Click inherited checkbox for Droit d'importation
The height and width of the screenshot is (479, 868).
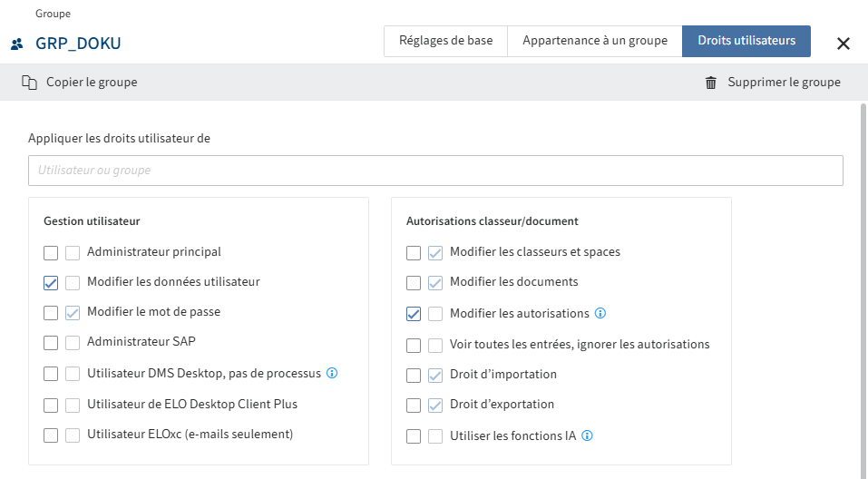tap(435, 376)
